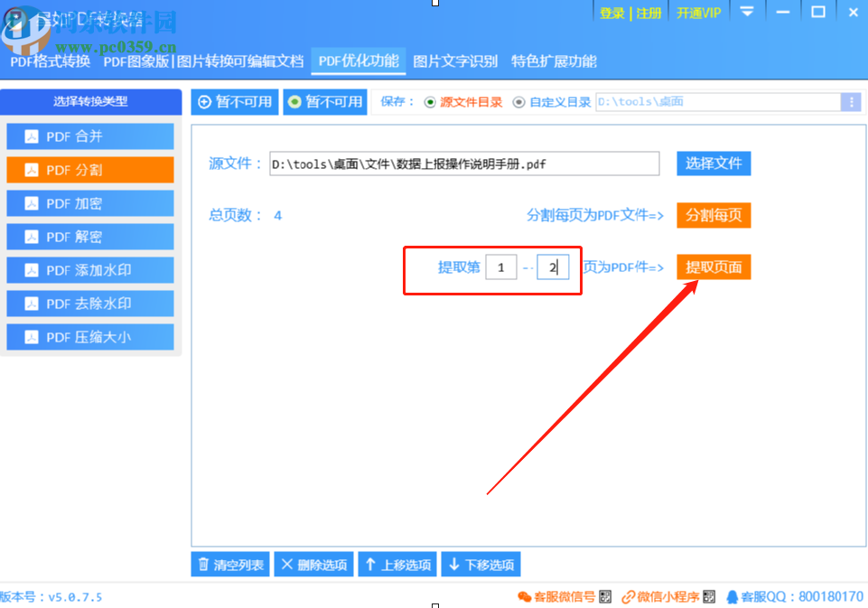The width and height of the screenshot is (868, 608).
Task: Switch to PDF图象版|图片转换可编辑文档 tab
Action: 203,61
